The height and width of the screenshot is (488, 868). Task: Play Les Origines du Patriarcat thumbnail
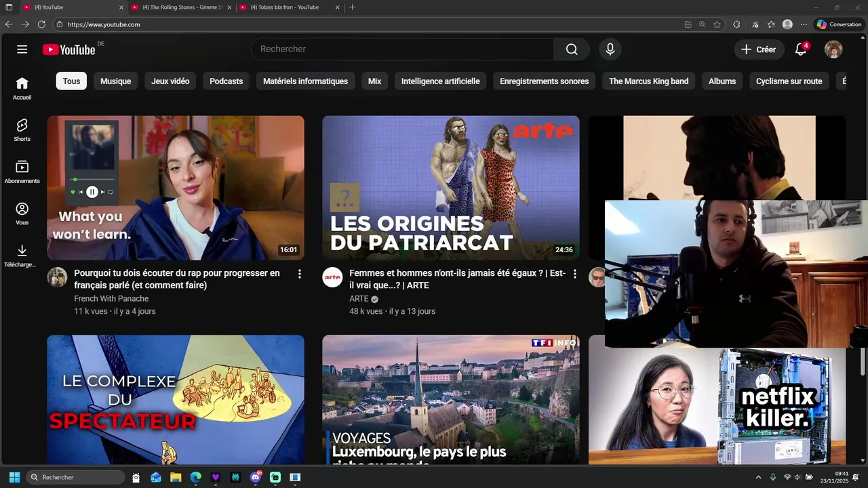pos(451,188)
